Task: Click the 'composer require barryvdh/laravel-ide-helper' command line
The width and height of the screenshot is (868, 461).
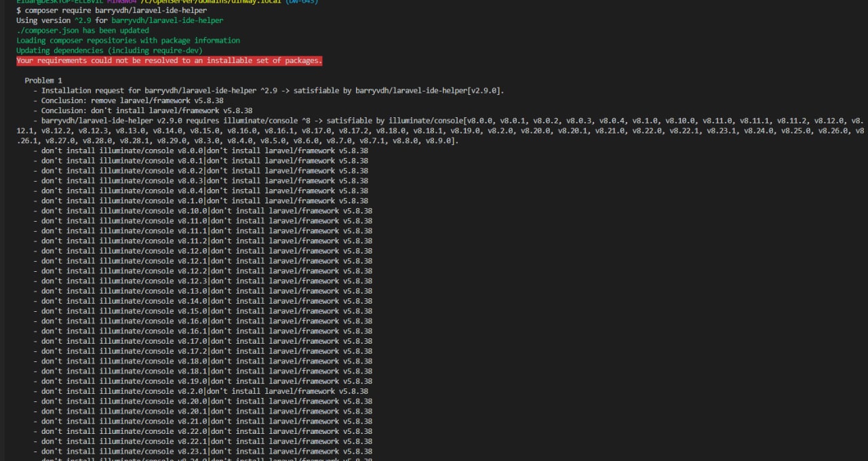Action: (x=112, y=11)
